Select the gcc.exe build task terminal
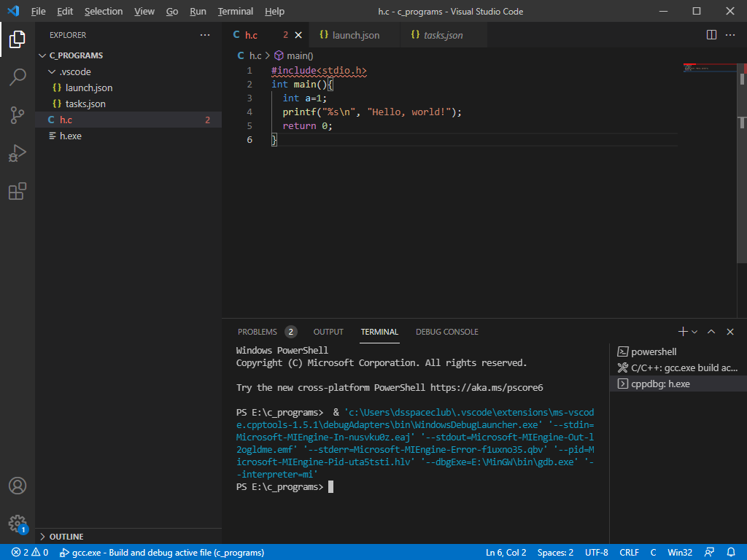The width and height of the screenshot is (747, 560). pyautogui.click(x=678, y=367)
